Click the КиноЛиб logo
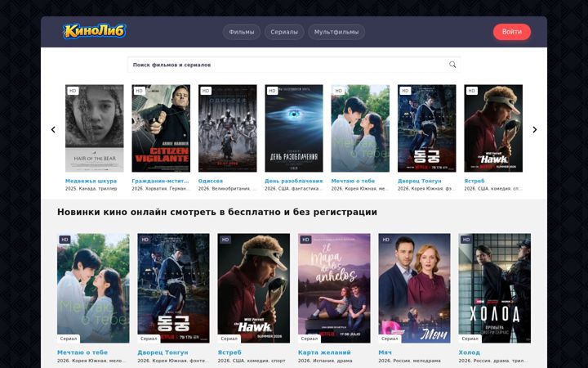This screenshot has height=368, width=588. [94, 31]
